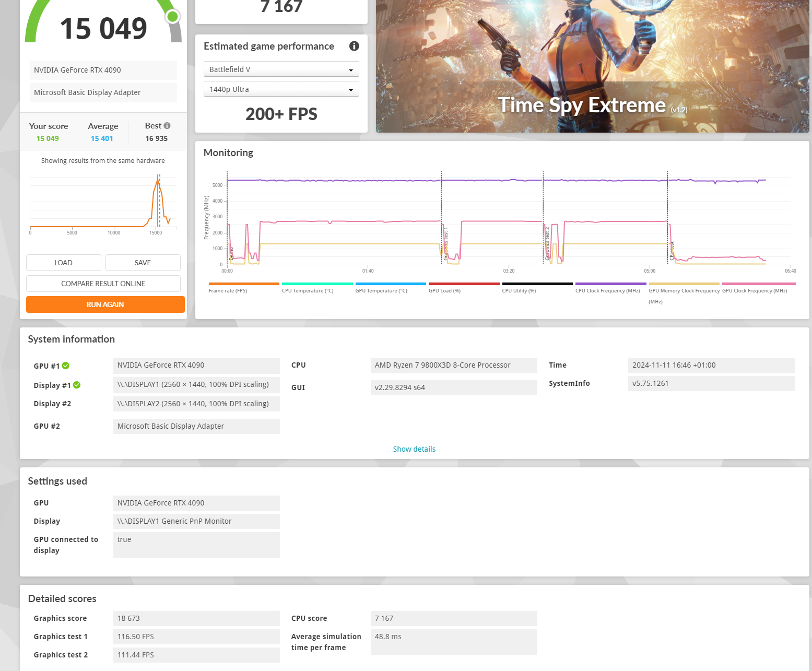Click the orange RUN AGAIN button
The height and width of the screenshot is (671, 812).
tap(105, 304)
